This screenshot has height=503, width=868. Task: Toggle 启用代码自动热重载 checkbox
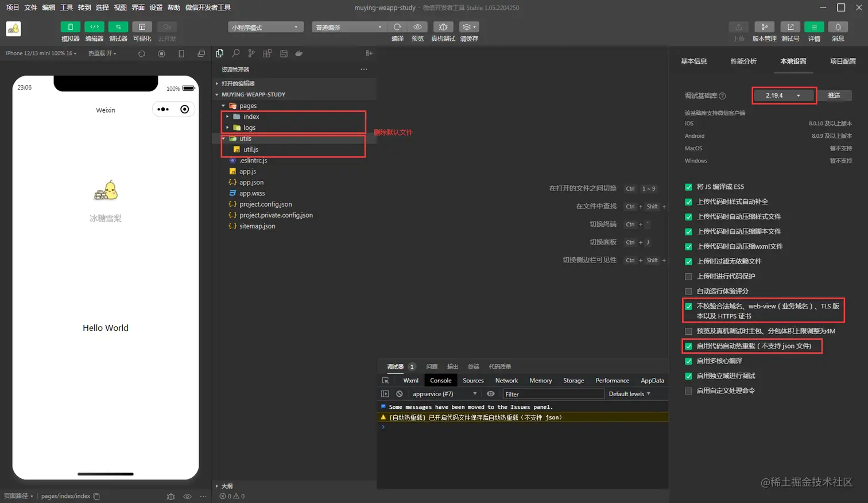coord(688,346)
